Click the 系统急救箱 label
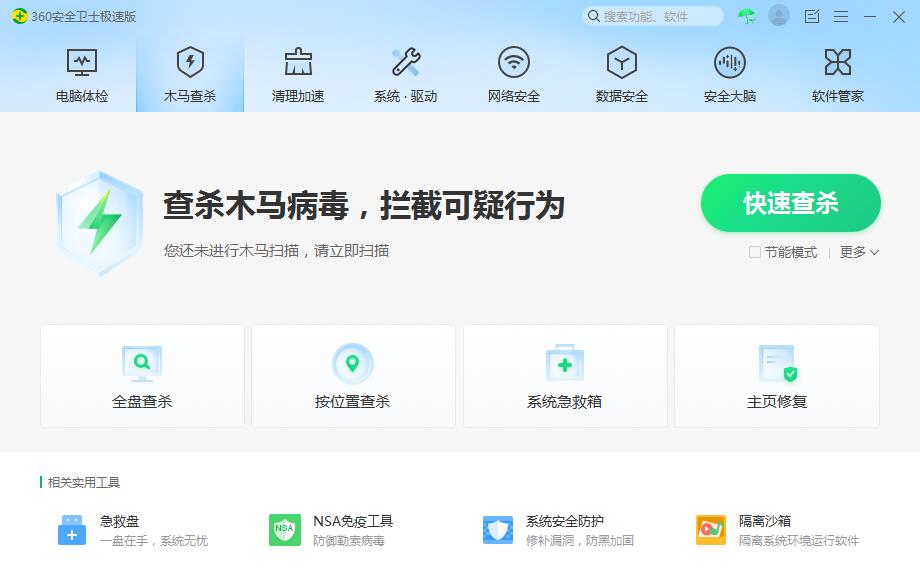Screen dimensions: 920x580 pos(564,402)
